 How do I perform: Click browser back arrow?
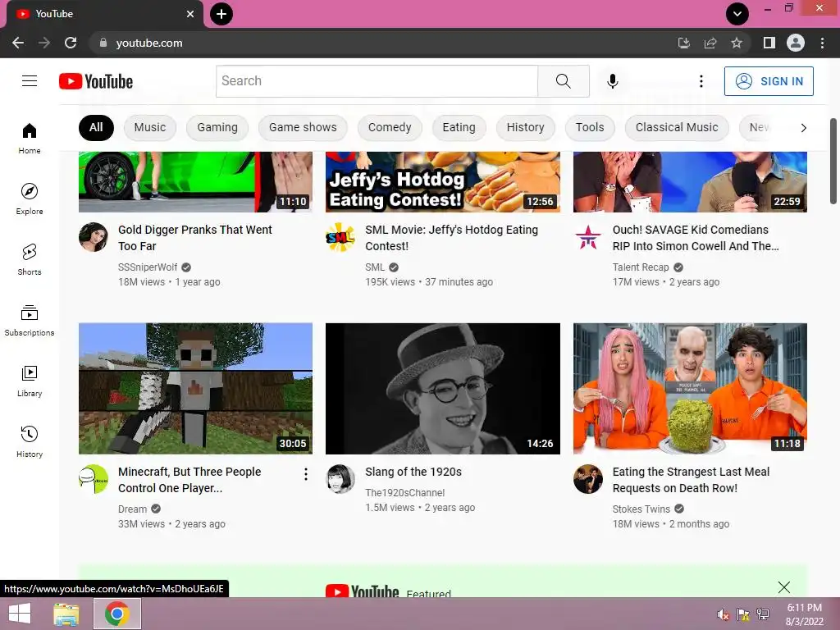(18, 43)
